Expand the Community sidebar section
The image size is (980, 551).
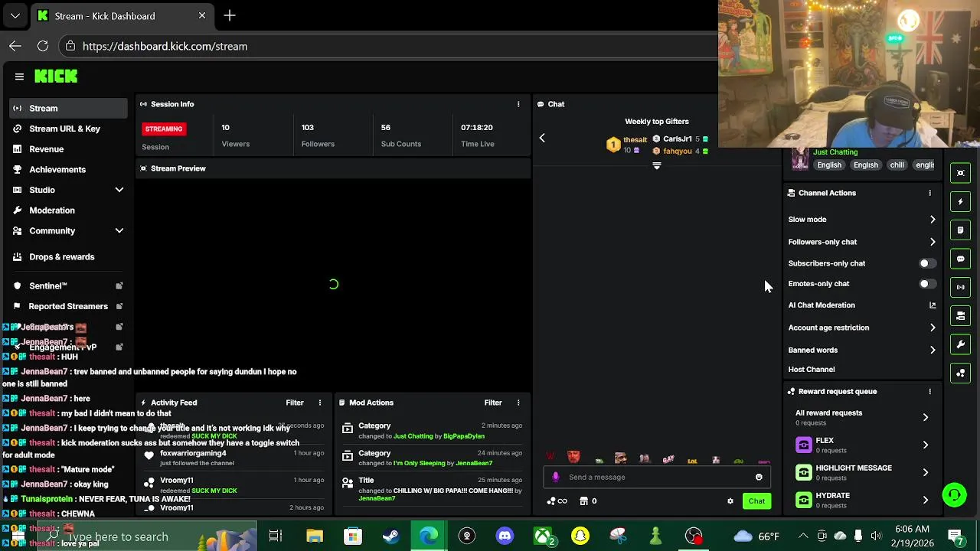119,230
